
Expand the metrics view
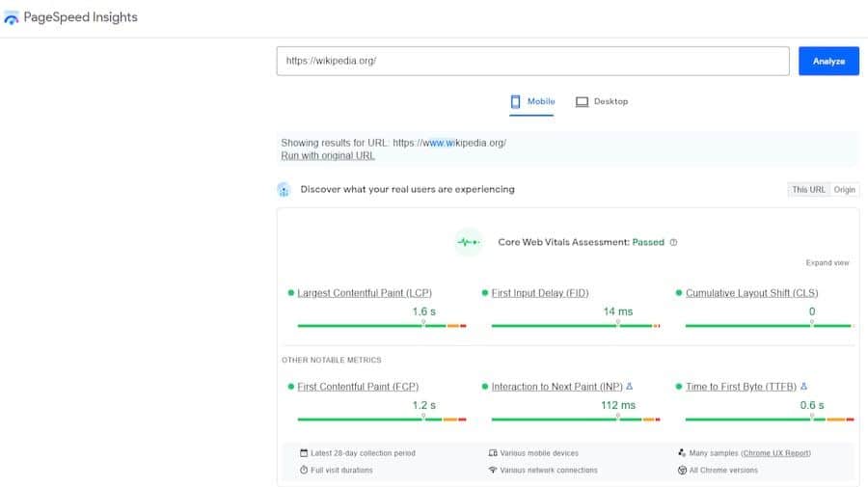click(827, 262)
